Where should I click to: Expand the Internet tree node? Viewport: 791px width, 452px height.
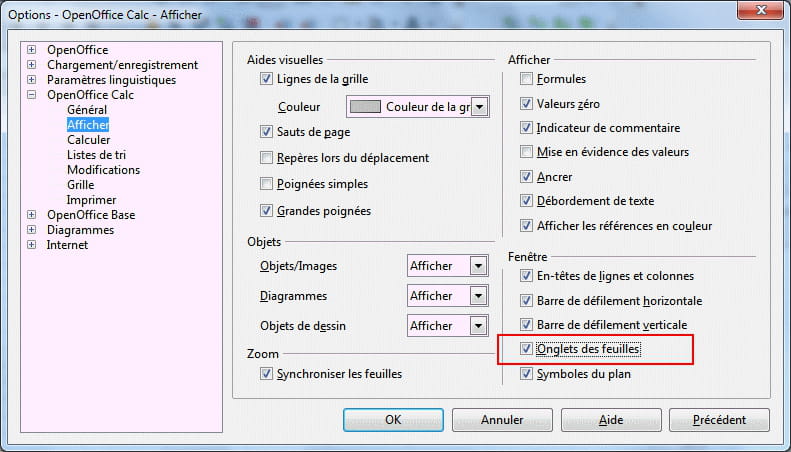(32, 245)
